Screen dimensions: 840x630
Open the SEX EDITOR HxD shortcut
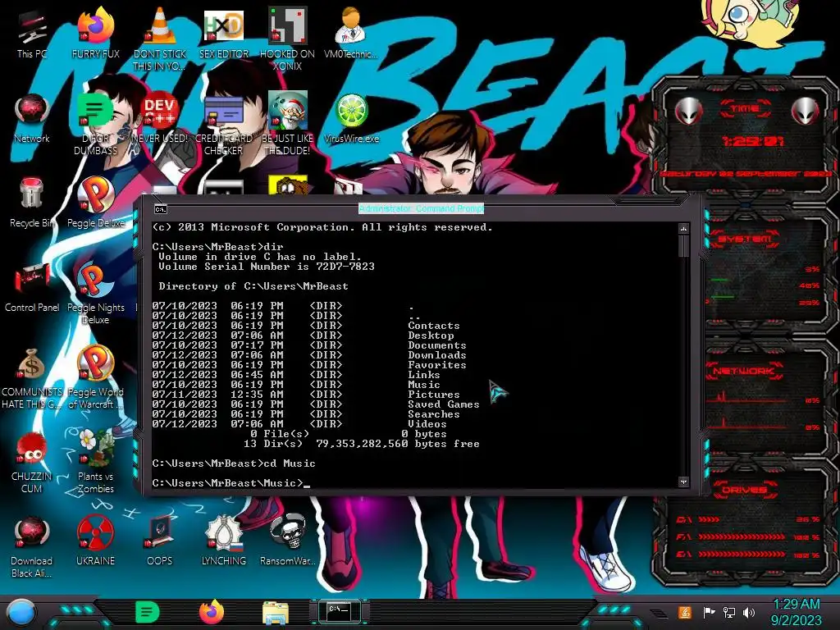coord(224,33)
